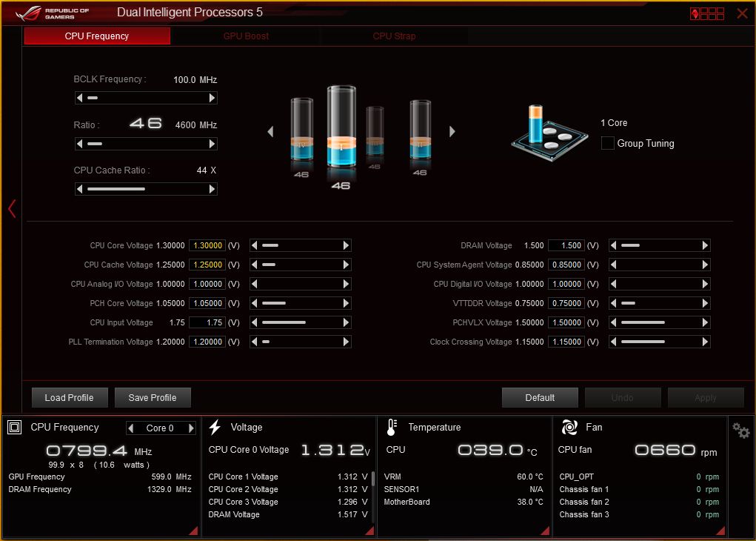
Task: Click the Ratio slider track
Action: 146,144
